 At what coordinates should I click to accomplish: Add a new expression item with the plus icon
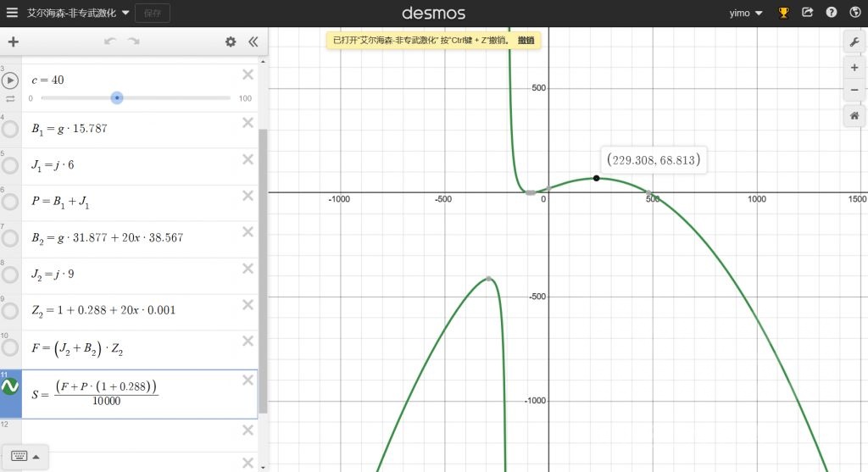click(14, 42)
